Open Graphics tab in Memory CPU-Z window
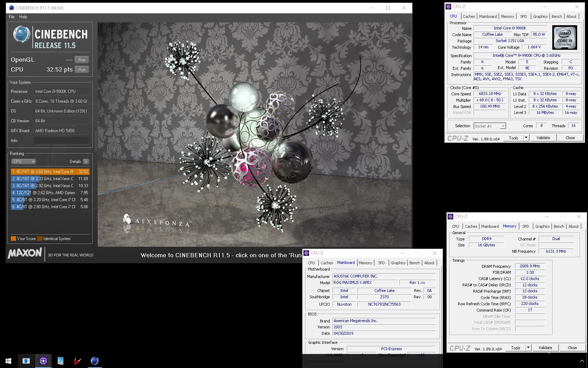This screenshot has width=588, height=368. click(542, 226)
